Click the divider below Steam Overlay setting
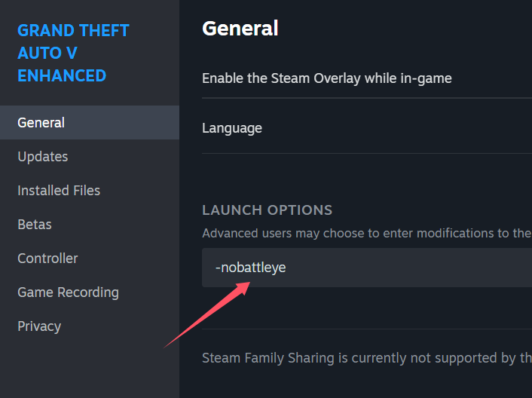Viewport: 532px width, 398px height. pyautogui.click(x=367, y=98)
